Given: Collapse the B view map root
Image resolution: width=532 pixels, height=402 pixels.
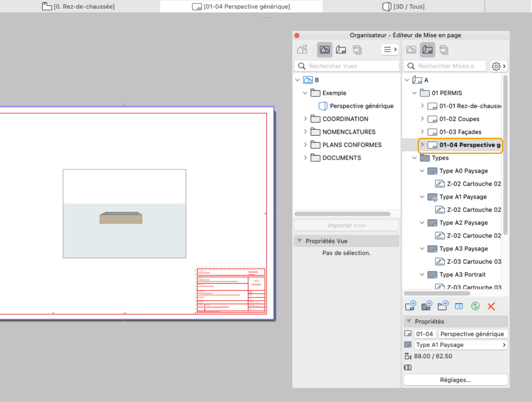Looking at the screenshot, I should pos(297,80).
